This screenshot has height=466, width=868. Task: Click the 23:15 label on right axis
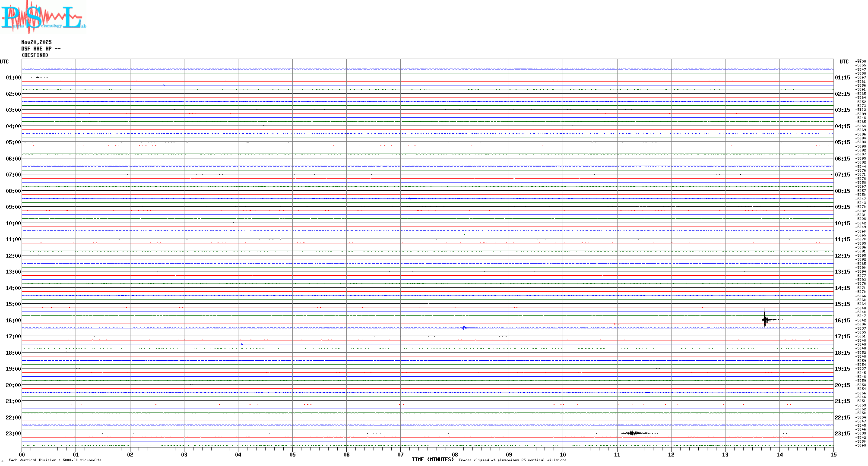(842, 434)
